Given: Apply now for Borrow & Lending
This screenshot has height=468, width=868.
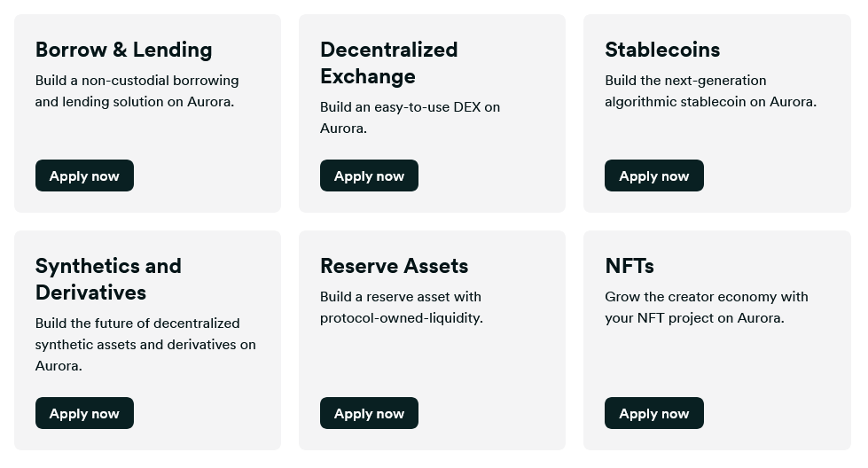Looking at the screenshot, I should point(84,175).
